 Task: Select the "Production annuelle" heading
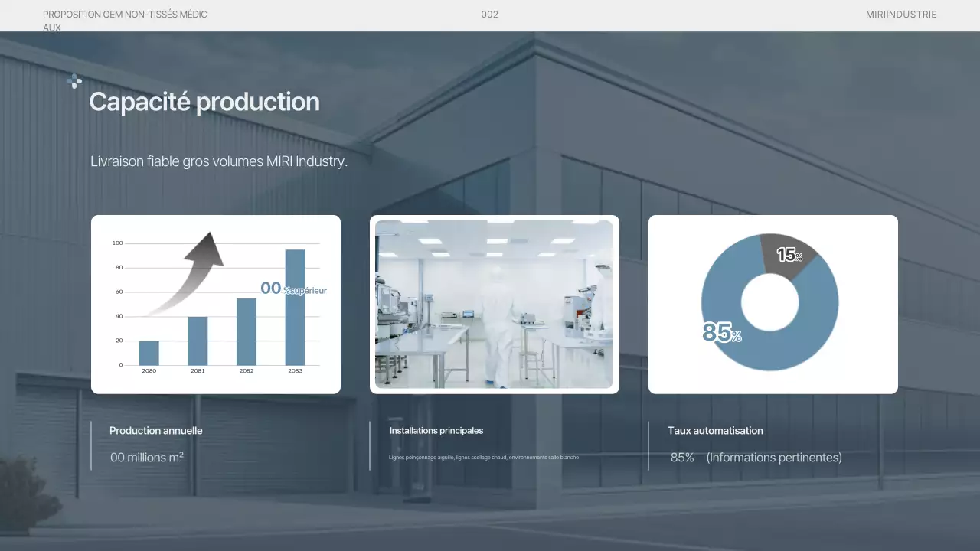(x=156, y=431)
